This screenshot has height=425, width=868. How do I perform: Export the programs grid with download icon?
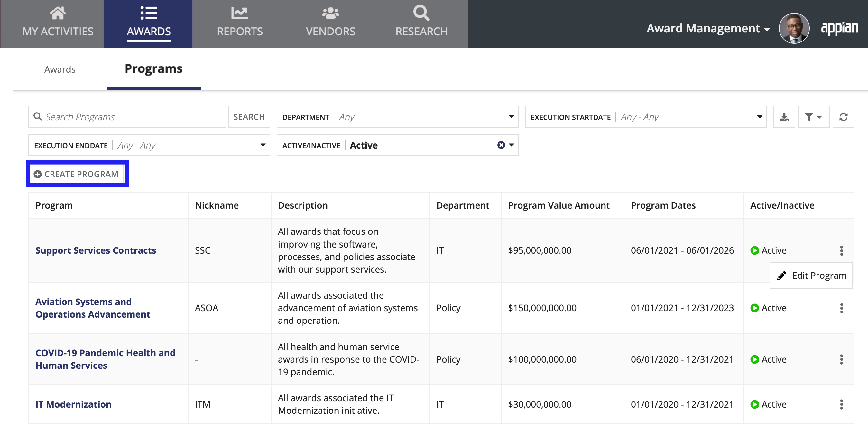[784, 117]
